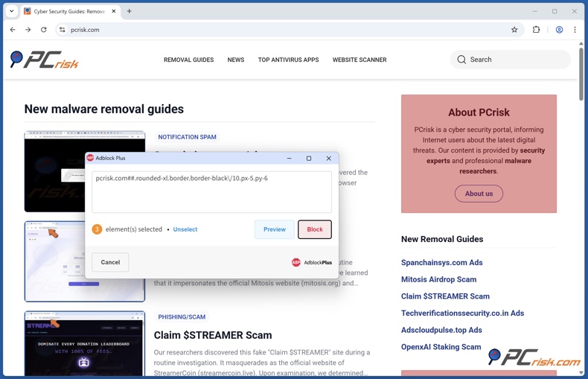Click the scrollbar down arrow

(581, 372)
